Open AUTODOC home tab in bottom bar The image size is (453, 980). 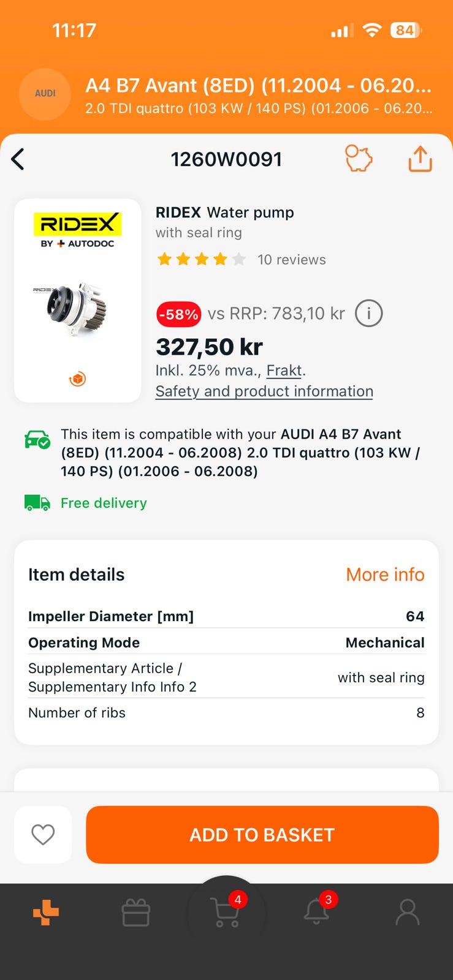[x=46, y=913]
